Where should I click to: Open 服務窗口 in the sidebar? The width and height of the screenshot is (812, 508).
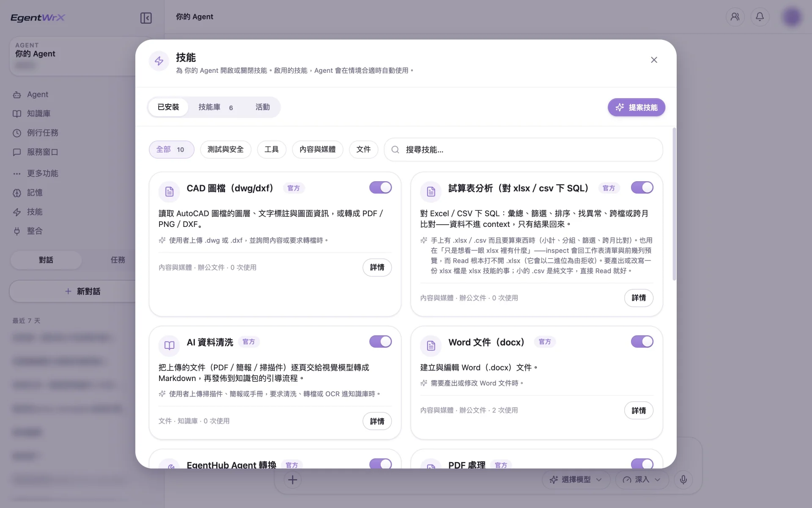point(36,152)
